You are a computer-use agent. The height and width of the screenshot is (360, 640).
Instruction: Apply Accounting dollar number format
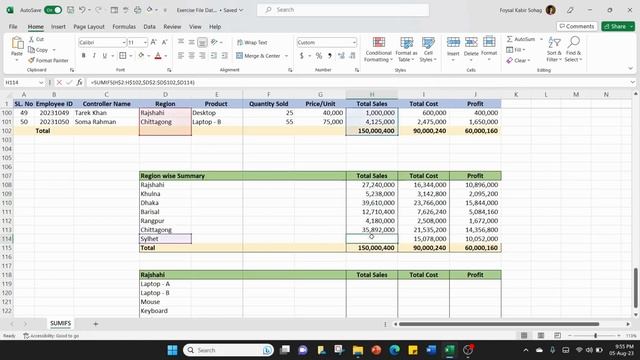pos(302,56)
